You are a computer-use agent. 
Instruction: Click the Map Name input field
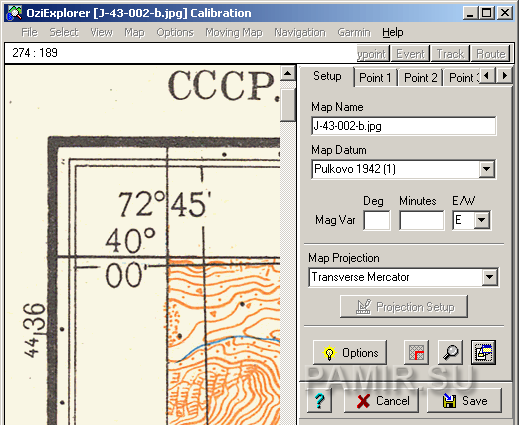pyautogui.click(x=404, y=126)
